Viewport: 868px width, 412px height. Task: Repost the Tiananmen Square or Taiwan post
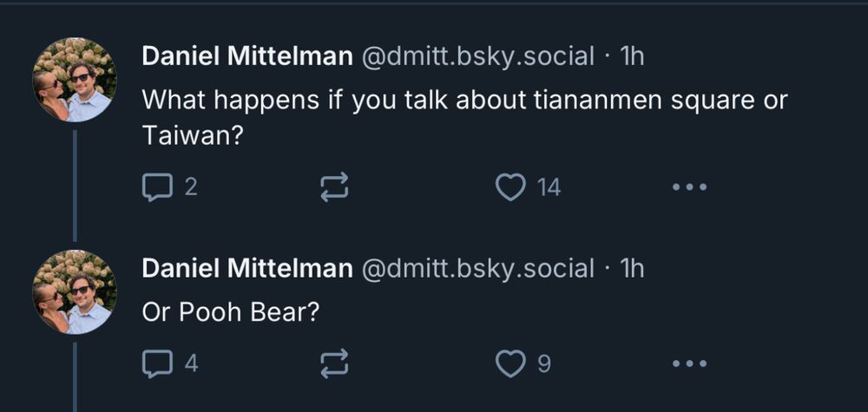[335, 186]
